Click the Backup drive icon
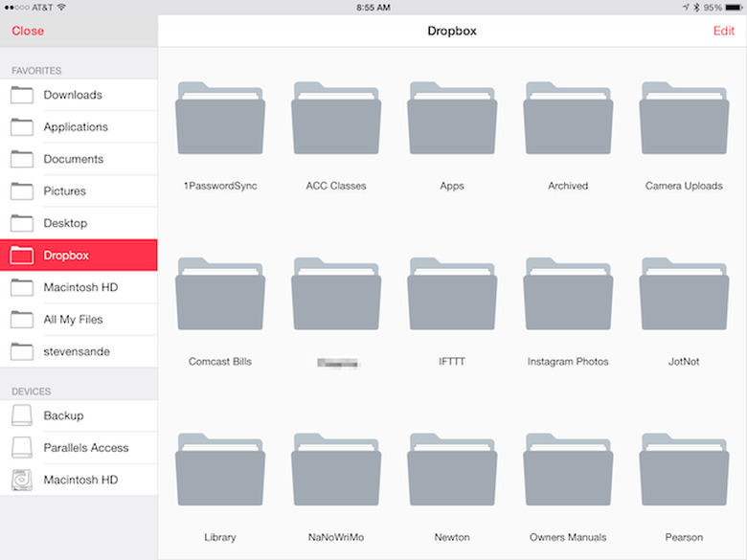747x560 pixels. click(22, 415)
